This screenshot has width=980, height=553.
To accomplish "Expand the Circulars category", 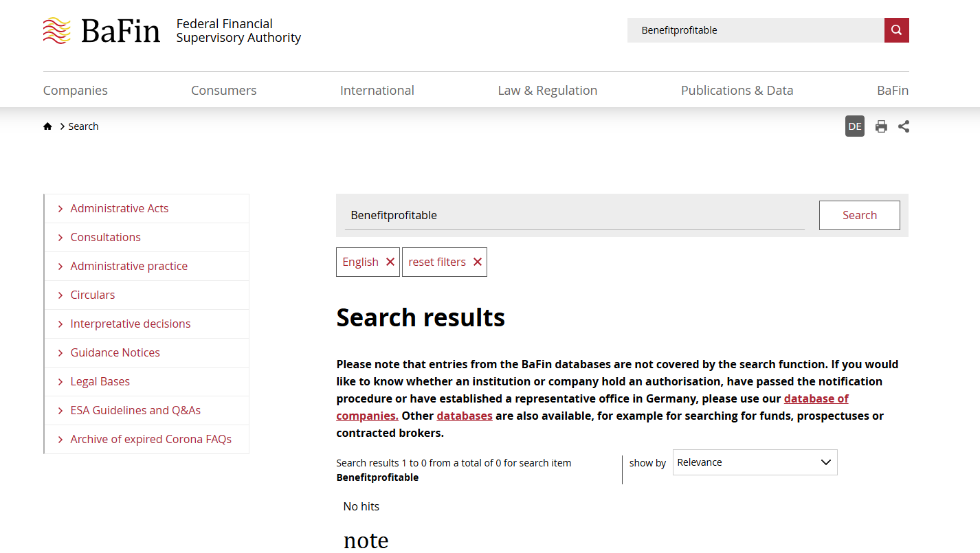I will [x=92, y=295].
